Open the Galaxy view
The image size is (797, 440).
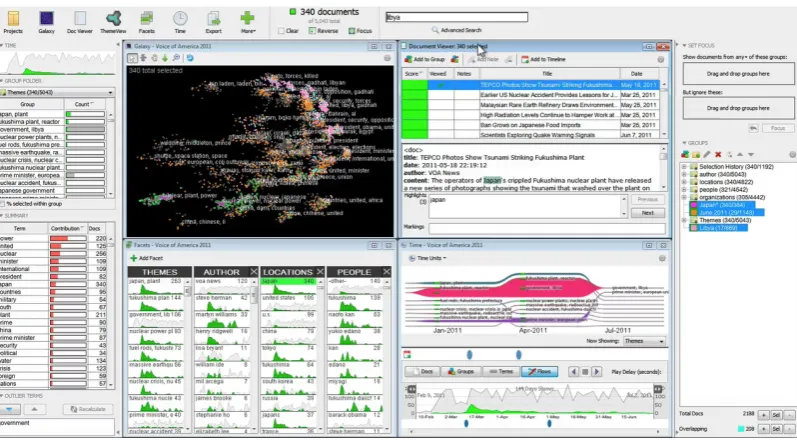(46, 22)
